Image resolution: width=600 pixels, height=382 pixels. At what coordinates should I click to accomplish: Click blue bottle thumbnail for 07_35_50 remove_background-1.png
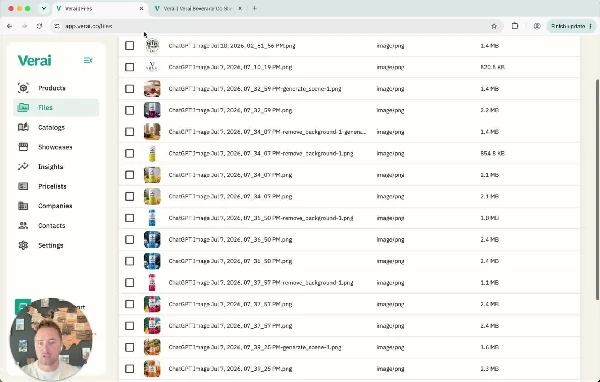click(x=152, y=218)
